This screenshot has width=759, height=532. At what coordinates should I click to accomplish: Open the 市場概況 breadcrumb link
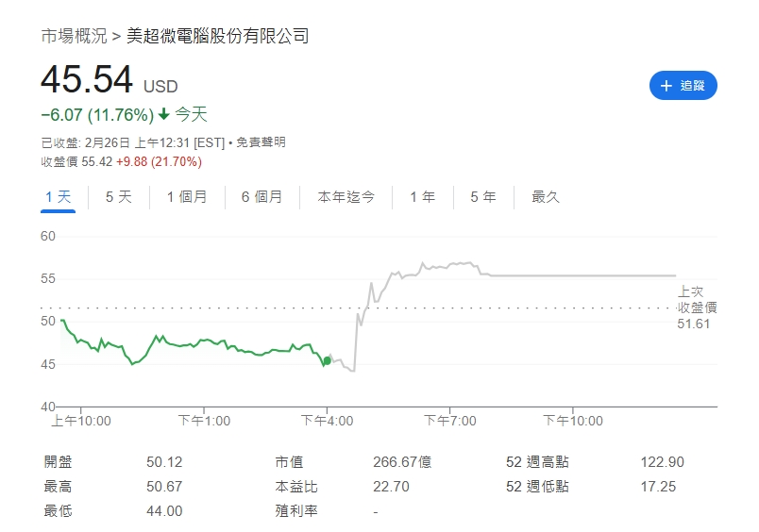point(74,36)
